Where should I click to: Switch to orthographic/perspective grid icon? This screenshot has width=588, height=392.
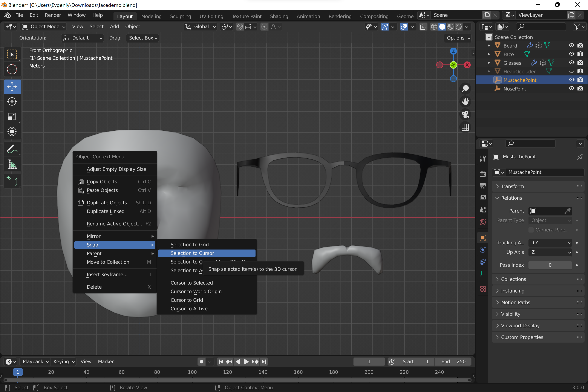pyautogui.click(x=465, y=127)
